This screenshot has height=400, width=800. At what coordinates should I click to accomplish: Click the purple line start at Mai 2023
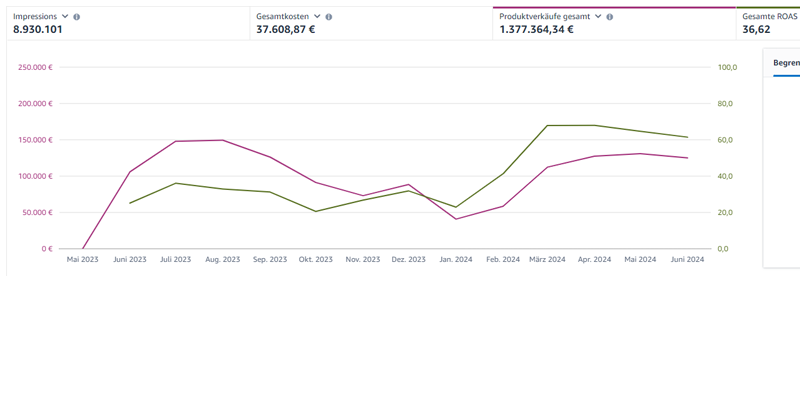click(83, 248)
